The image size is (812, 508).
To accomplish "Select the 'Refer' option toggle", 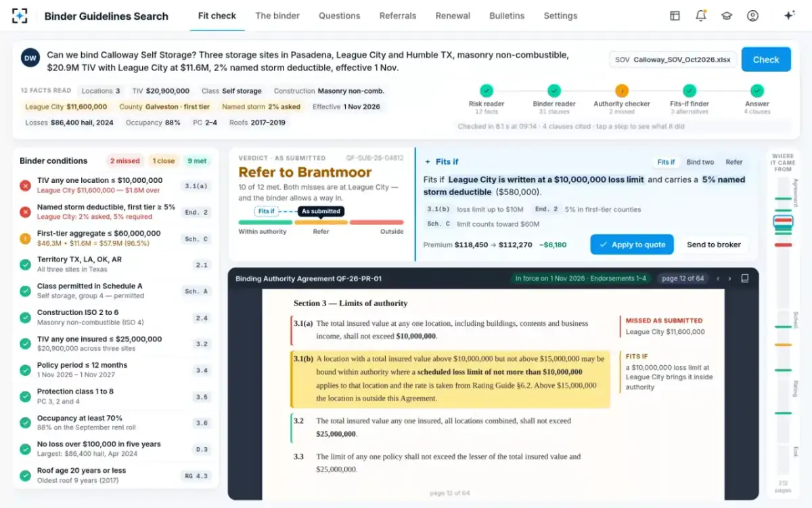I will 734,162.
